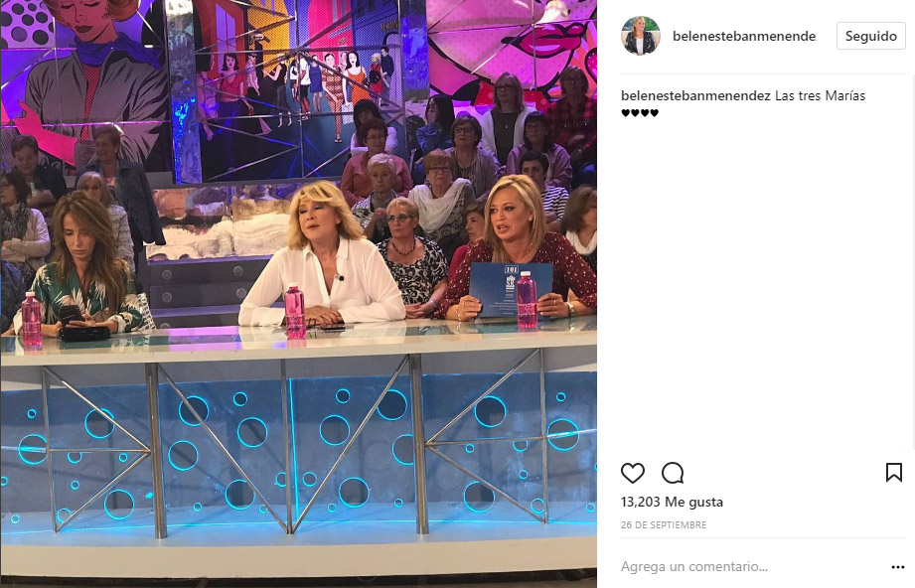Screen dimensions: 915x588
Task: Focus the Agrega un comentario field
Action: click(x=753, y=566)
